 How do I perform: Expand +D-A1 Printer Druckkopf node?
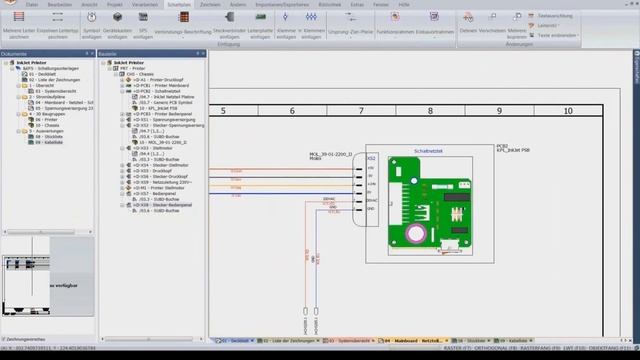(122, 80)
